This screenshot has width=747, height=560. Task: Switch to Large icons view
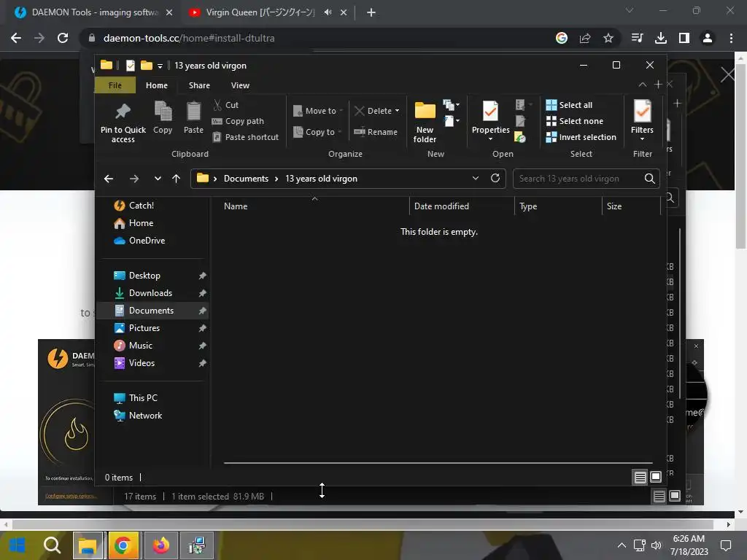(656, 477)
